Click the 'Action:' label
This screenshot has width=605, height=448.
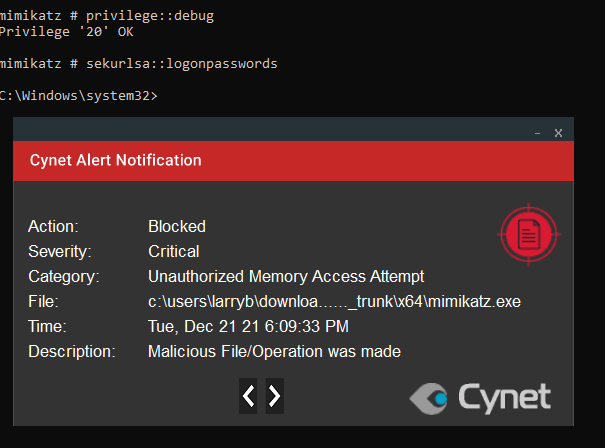click(53, 227)
